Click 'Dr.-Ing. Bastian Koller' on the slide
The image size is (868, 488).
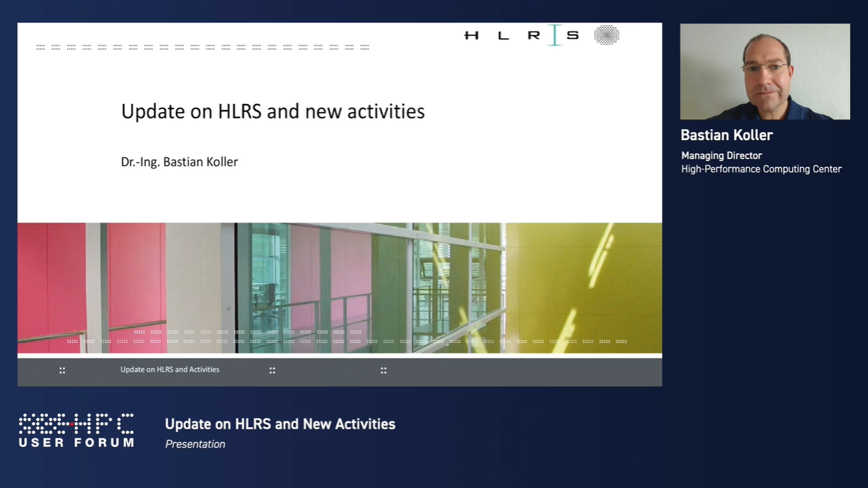180,162
